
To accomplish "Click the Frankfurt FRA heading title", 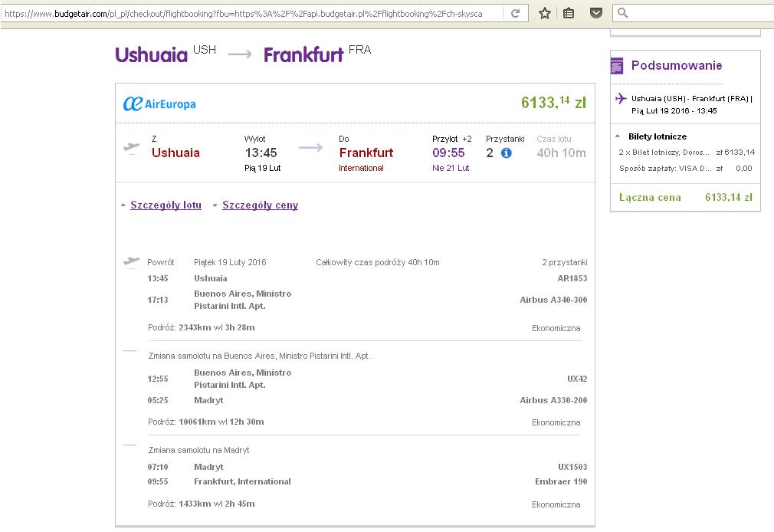I will pos(317,54).
